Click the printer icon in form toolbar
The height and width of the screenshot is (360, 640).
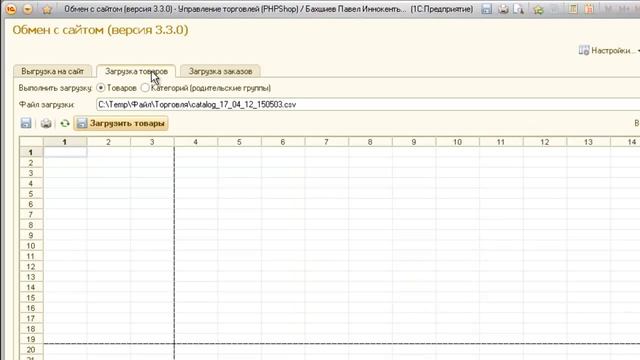point(46,123)
